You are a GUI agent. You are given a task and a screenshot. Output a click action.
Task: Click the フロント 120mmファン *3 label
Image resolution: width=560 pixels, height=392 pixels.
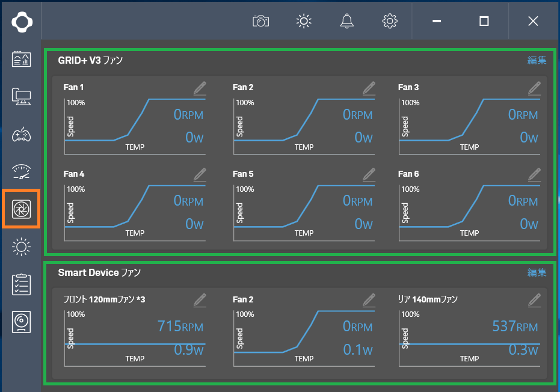[104, 299]
